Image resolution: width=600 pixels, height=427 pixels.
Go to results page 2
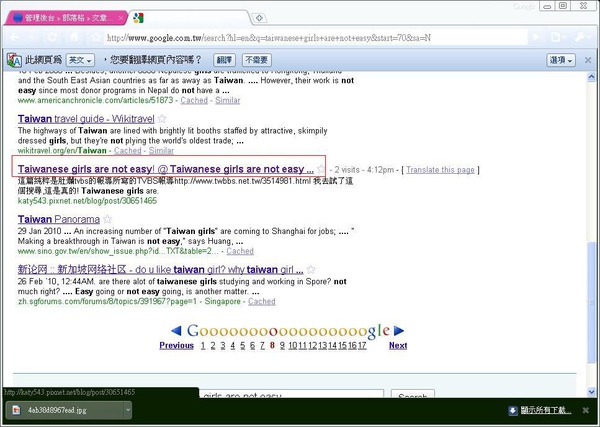click(x=213, y=346)
